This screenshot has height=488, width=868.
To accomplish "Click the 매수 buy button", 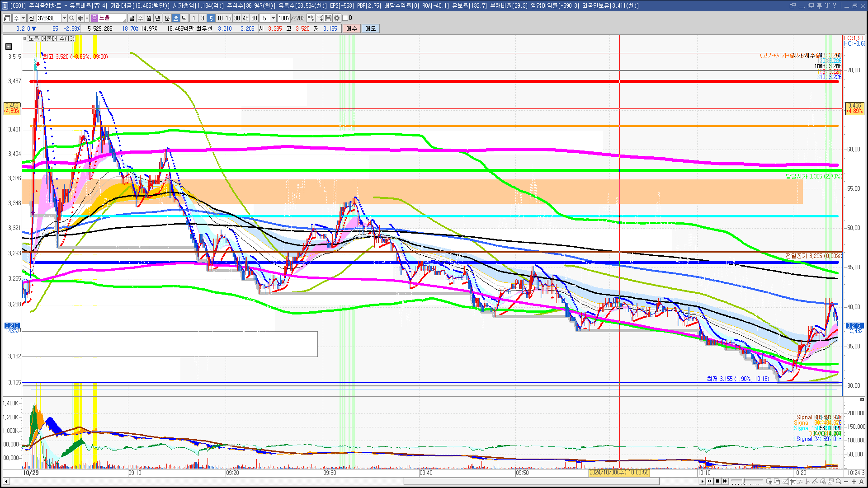I will (x=352, y=28).
